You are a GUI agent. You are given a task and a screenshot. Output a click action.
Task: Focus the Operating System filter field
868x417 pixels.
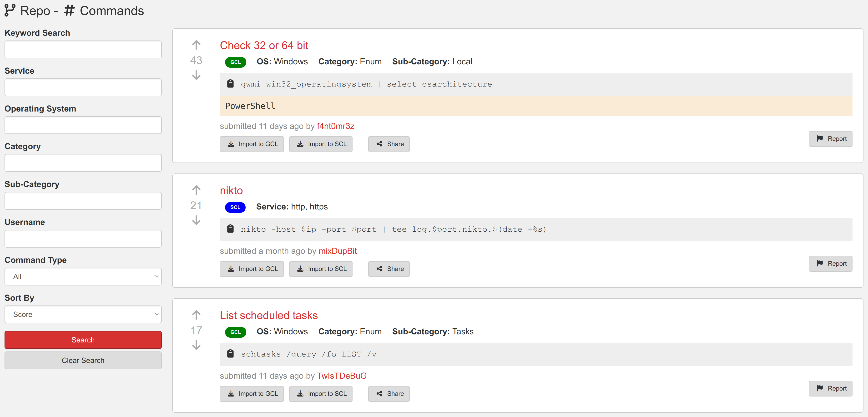click(83, 125)
